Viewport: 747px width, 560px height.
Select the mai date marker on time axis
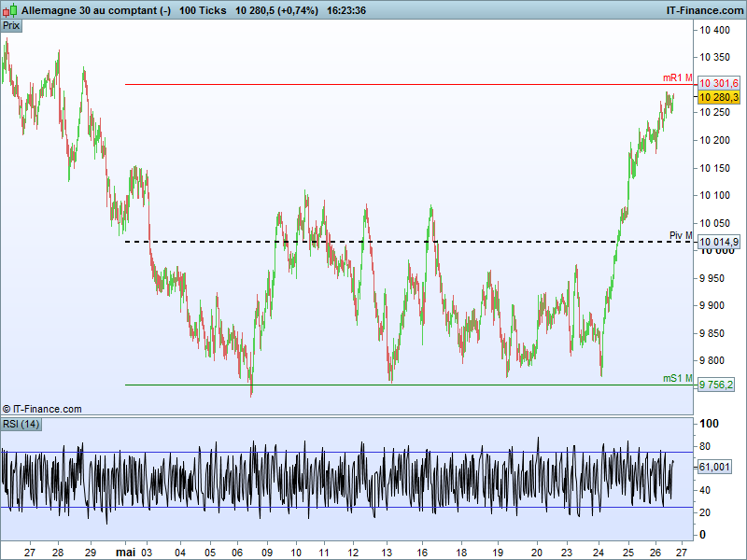pos(126,553)
